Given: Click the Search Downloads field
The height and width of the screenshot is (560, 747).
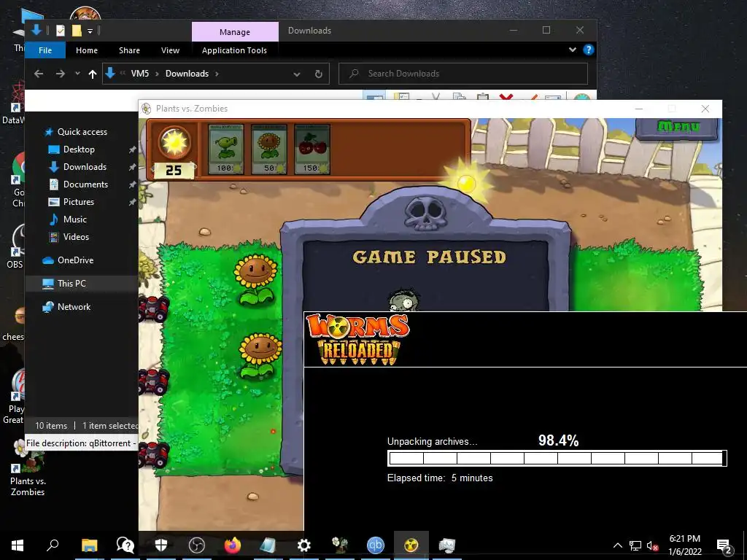Looking at the screenshot, I should click(463, 74).
